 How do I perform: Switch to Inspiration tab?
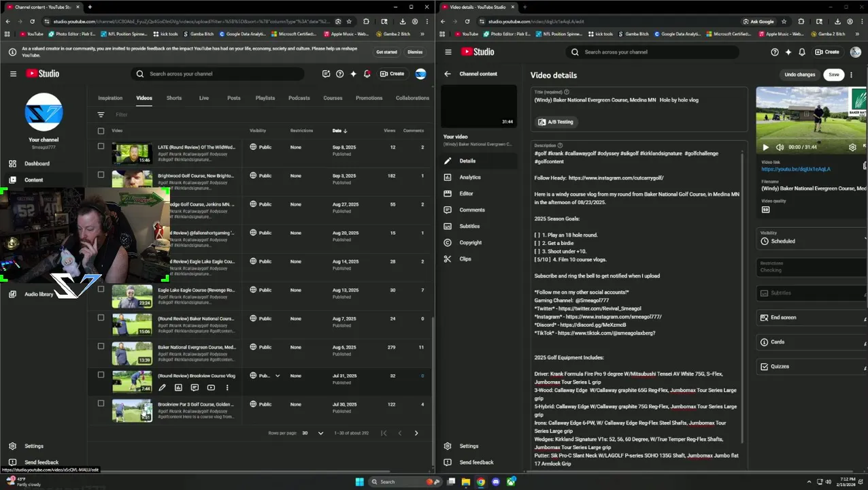pos(110,98)
